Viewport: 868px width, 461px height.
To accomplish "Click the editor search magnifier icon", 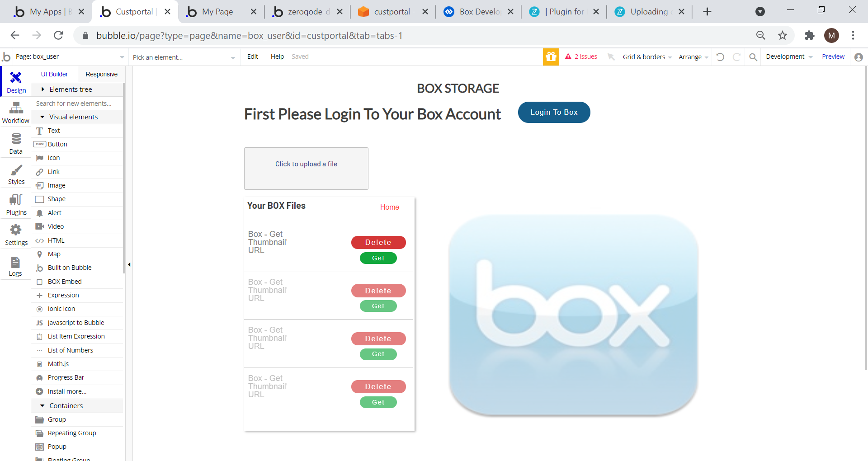I will (753, 57).
